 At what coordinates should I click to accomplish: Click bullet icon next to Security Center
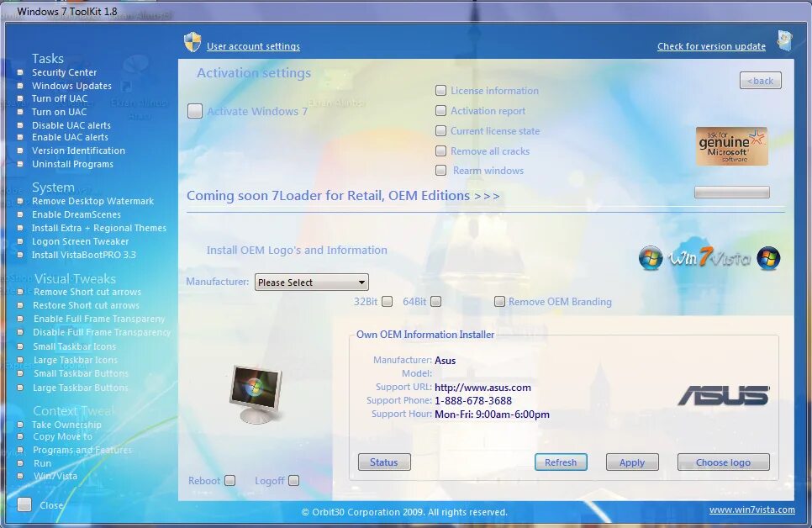click(20, 72)
